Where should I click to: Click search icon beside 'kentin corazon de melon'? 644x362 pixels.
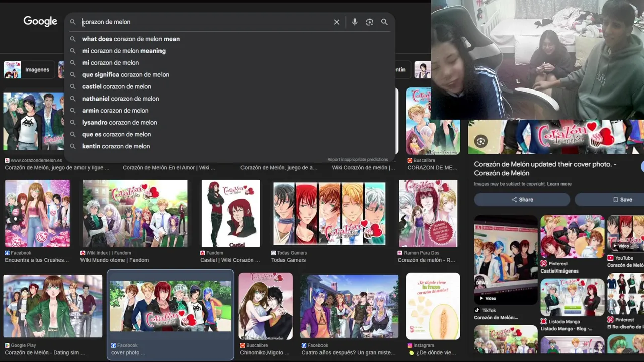tap(73, 146)
